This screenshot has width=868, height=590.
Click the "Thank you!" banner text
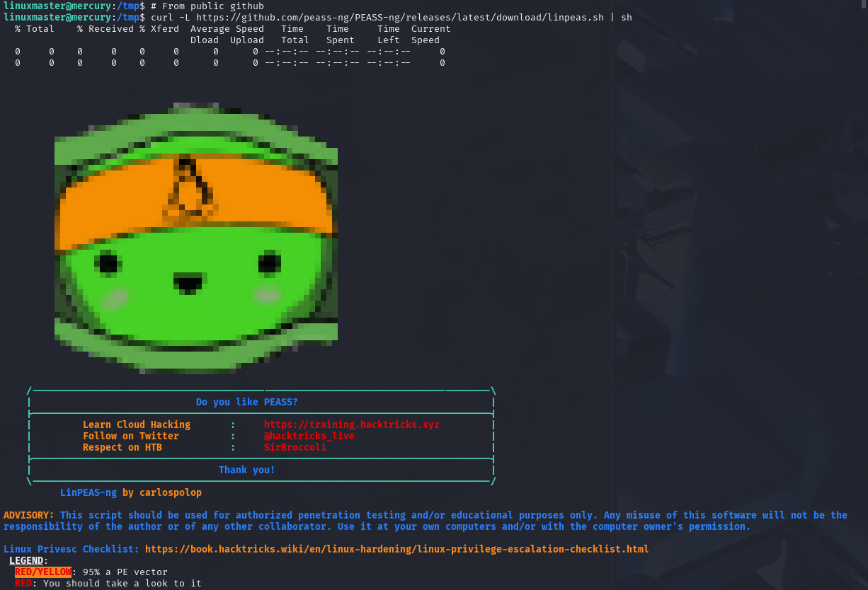(247, 470)
